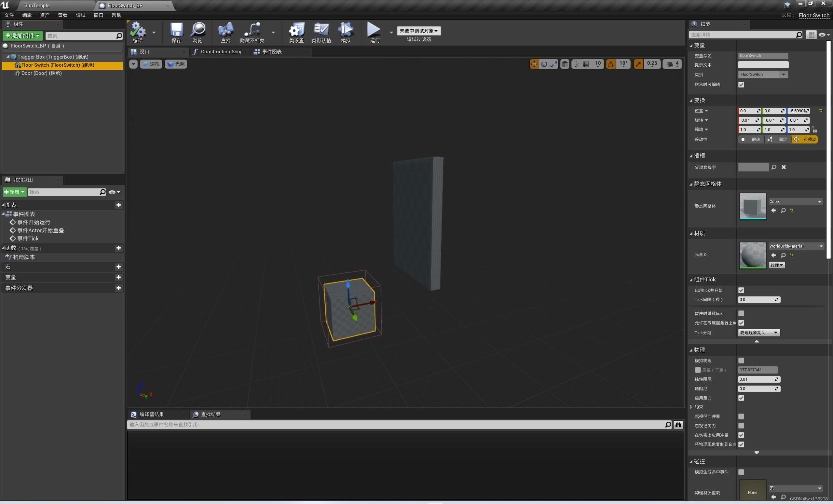This screenshot has height=504, width=833.
Task: Click the WorldGridMaterial color/texture swatch
Action: [x=752, y=254]
